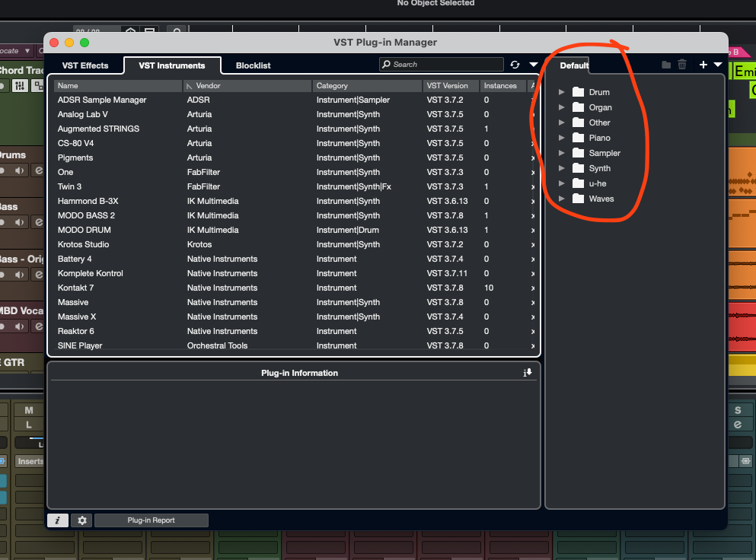Expand the Synth folder
Screen dimensions: 756x560
click(x=561, y=168)
